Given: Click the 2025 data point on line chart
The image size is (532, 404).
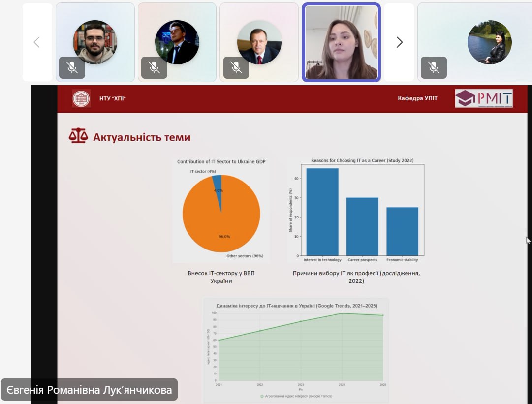Looking at the screenshot, I should pyautogui.click(x=383, y=315).
